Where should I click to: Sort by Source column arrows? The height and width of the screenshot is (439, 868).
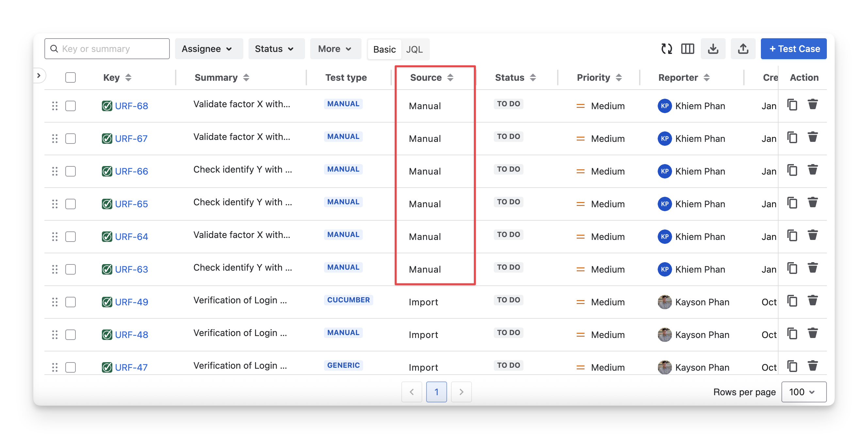tap(450, 77)
